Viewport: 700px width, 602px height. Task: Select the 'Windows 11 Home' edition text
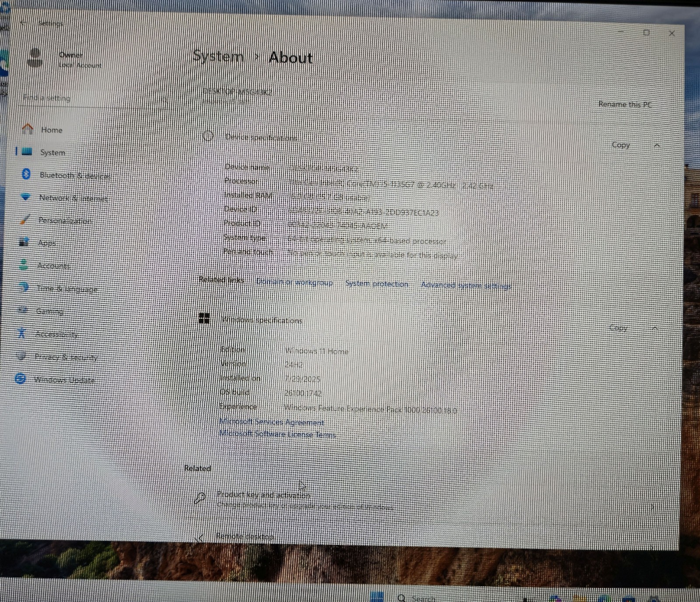tap(317, 351)
